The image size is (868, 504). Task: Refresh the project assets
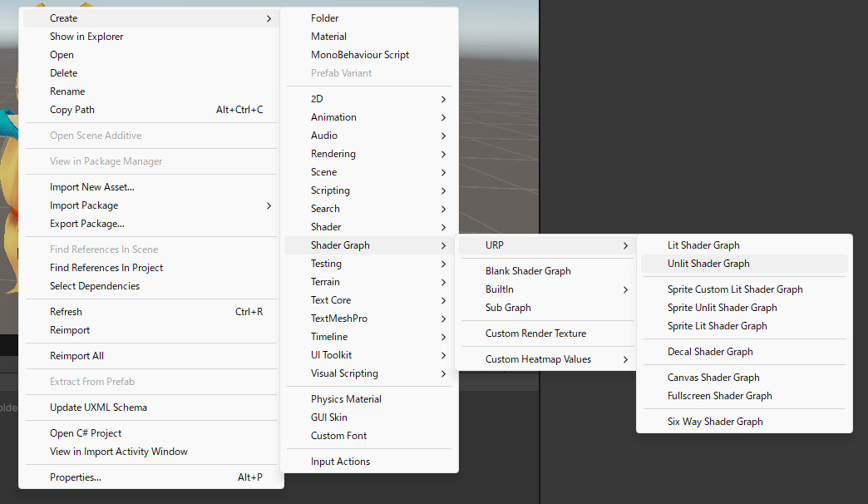[65, 311]
